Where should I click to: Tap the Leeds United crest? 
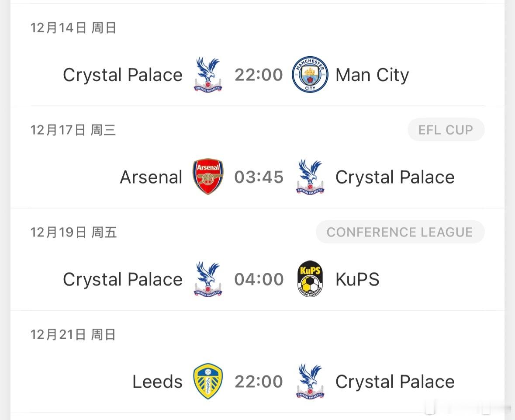[x=208, y=381]
